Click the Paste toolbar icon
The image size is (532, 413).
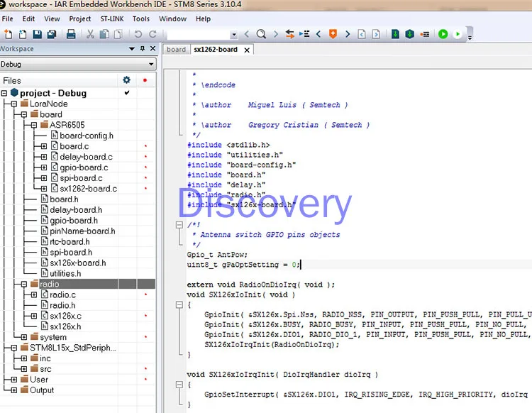tap(118, 34)
